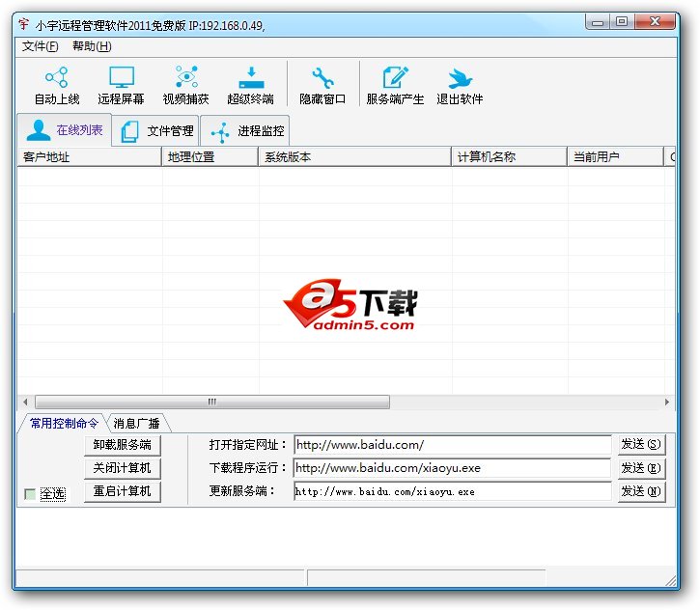Viewport: 700px width, 610px height.
Task: Click 退出软件 bird icon
Action: click(460, 78)
